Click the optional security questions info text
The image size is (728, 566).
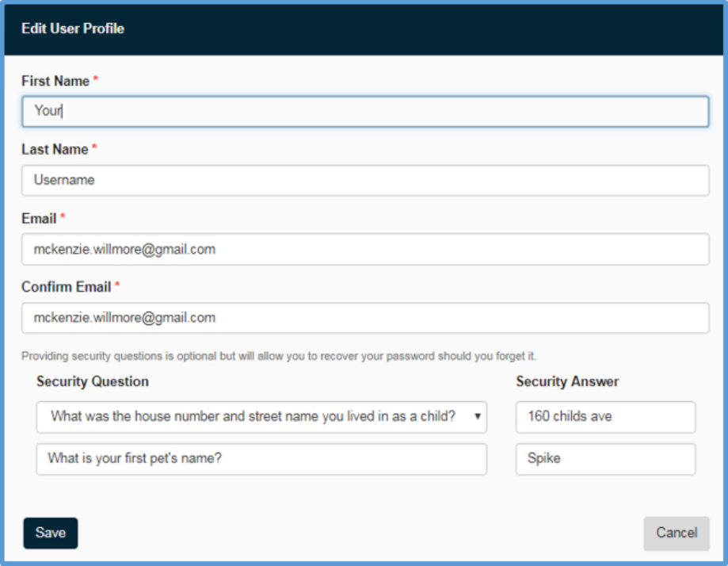coord(279,356)
